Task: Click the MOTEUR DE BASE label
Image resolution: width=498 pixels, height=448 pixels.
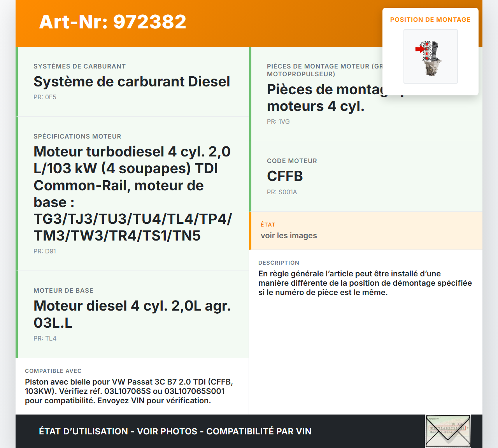Action: 63,290
